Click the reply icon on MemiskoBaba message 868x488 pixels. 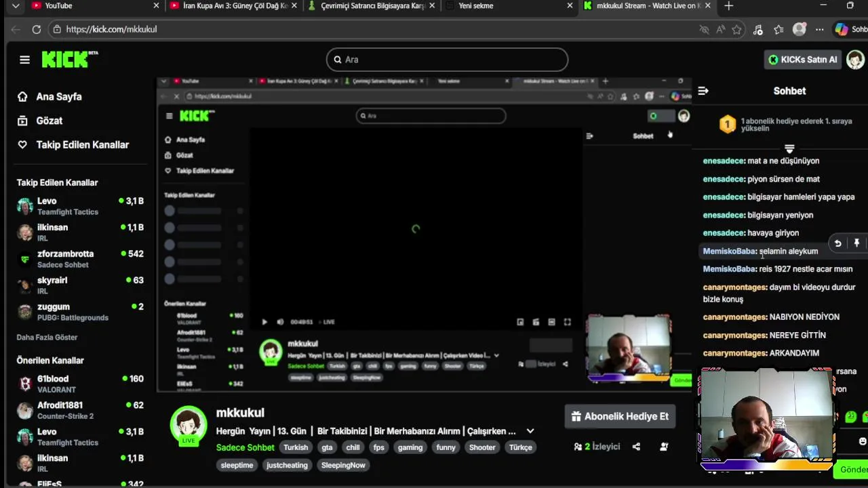click(x=838, y=243)
